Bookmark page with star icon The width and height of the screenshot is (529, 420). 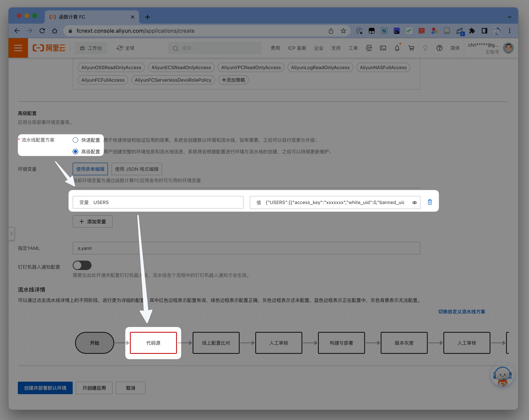pos(343,31)
